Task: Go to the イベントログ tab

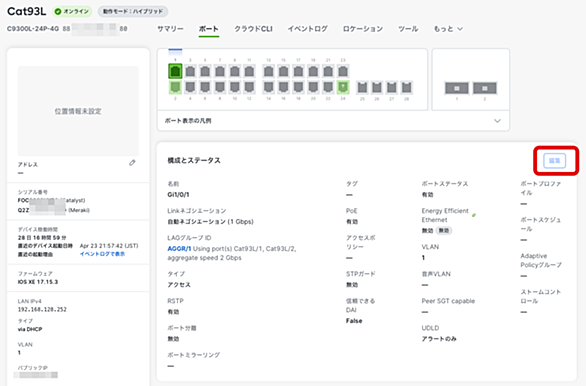Action: 308,29
